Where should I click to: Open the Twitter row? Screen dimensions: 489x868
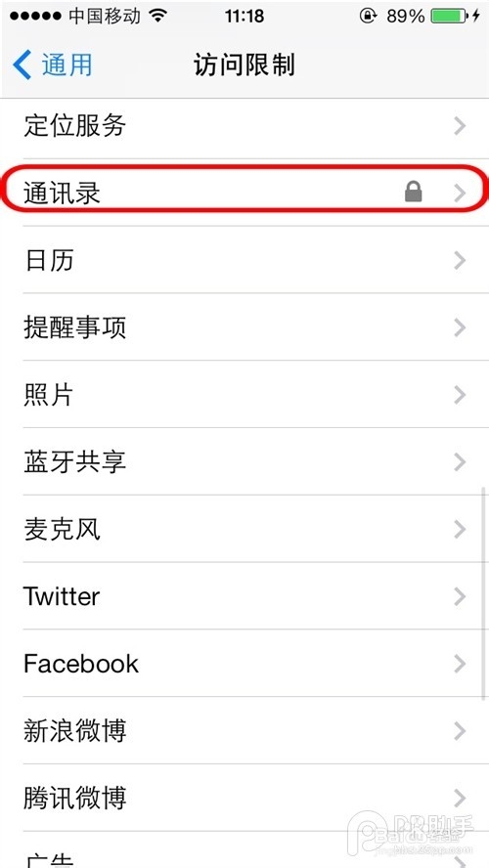(244, 596)
